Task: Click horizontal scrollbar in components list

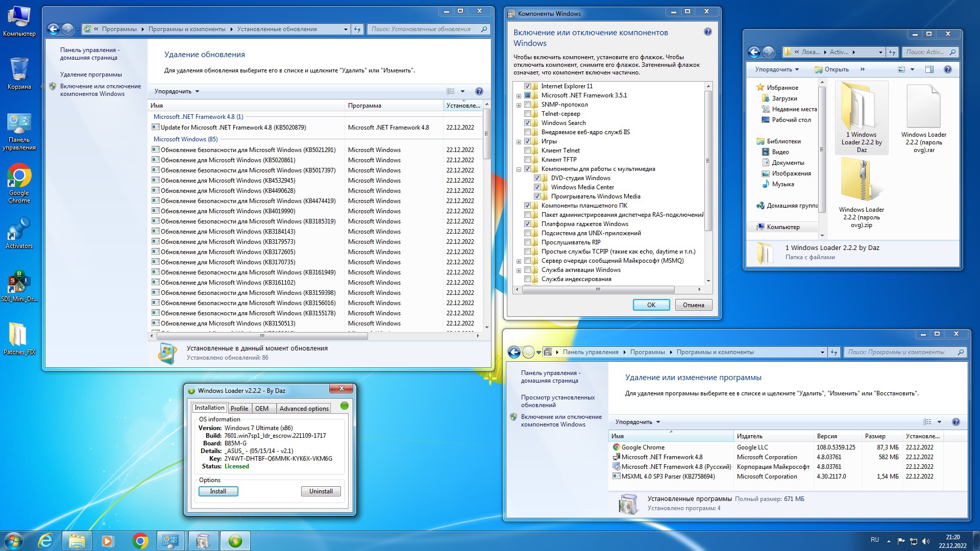Action: click(x=598, y=289)
